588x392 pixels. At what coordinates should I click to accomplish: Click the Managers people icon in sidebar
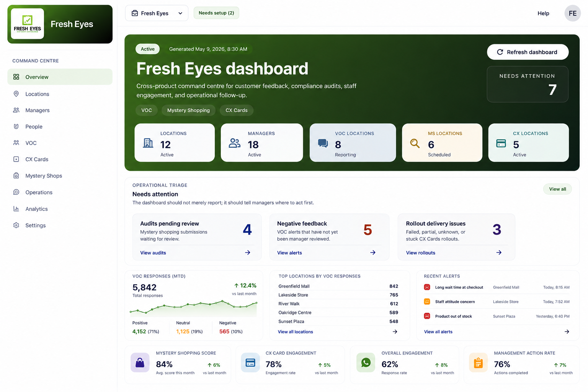tap(16, 110)
